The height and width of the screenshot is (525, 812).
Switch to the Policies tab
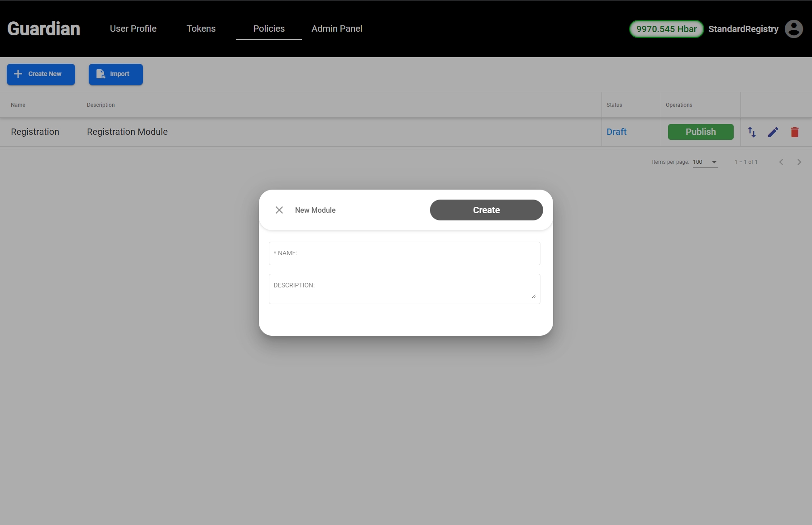pyautogui.click(x=269, y=29)
